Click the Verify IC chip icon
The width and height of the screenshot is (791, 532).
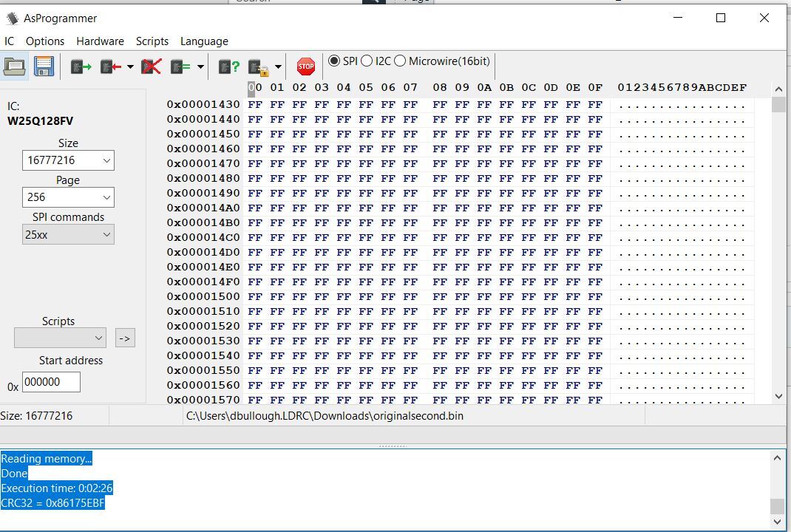(x=180, y=66)
